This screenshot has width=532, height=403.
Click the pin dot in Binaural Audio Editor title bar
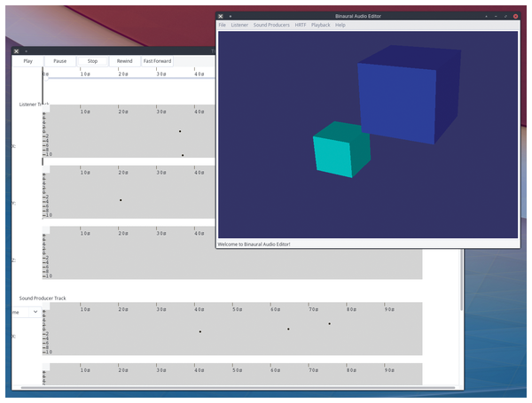[231, 16]
